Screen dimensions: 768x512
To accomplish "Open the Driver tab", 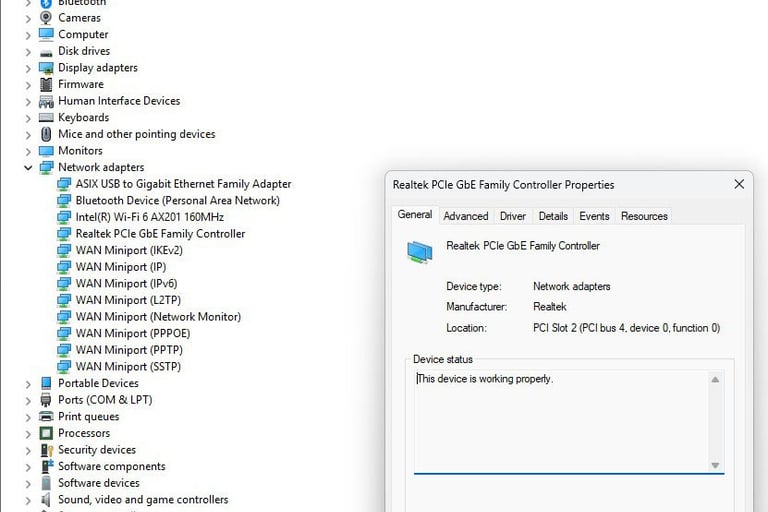I will (513, 216).
